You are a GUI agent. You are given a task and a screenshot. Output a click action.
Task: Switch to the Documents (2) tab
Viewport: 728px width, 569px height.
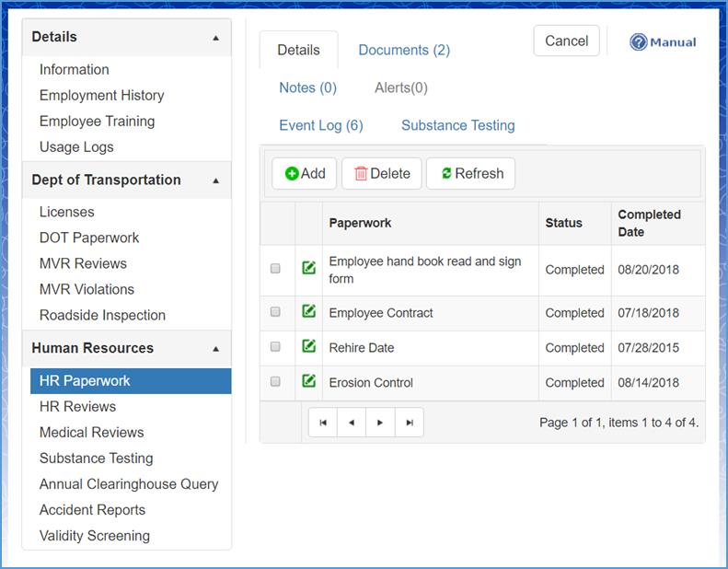404,50
